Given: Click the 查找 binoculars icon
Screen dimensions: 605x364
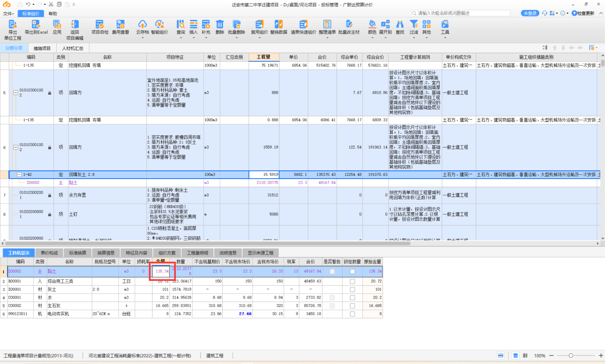Looking at the screenshot, I should point(400,24).
